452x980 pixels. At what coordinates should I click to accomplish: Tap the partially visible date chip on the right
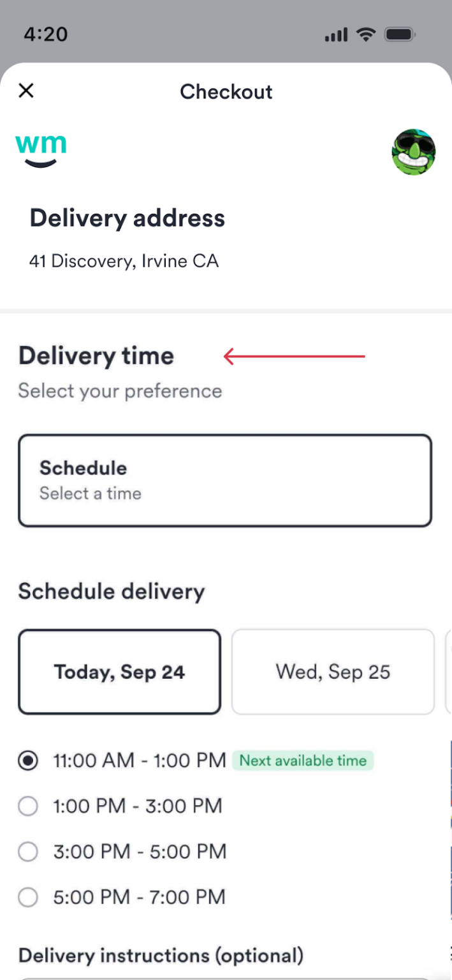(449, 671)
